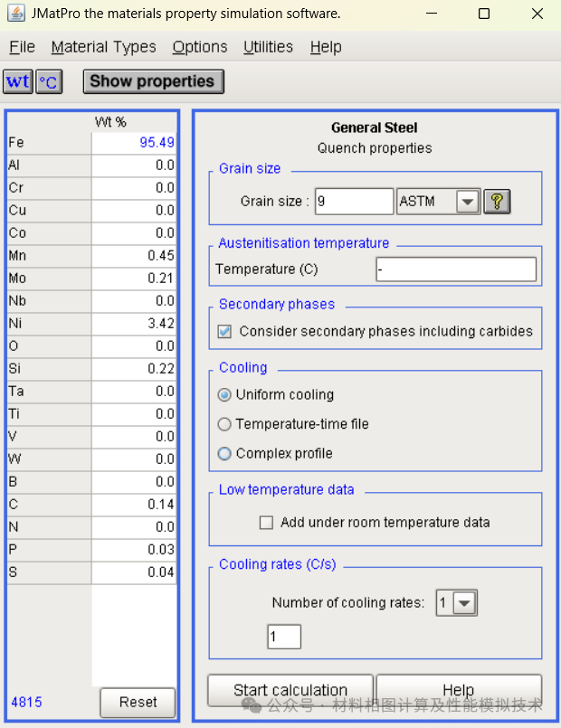Click the JMatPro app icon in title bar

click(x=16, y=14)
